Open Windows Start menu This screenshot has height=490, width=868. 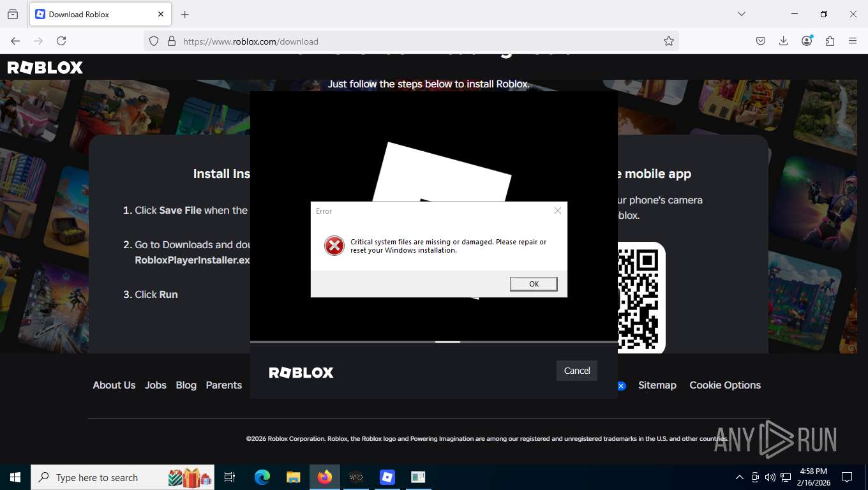(15, 477)
